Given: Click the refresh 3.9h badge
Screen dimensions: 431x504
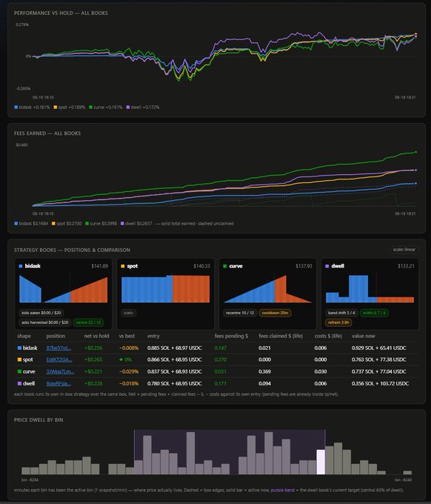Looking at the screenshot, I should [x=338, y=322].
